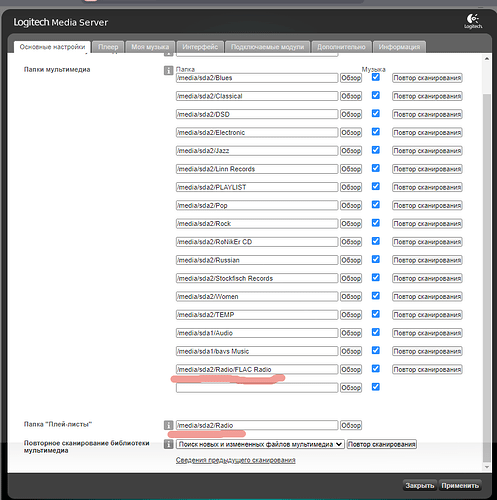Open the Сведения предыдущего сканирования link
497x500 pixels.
coord(236,460)
